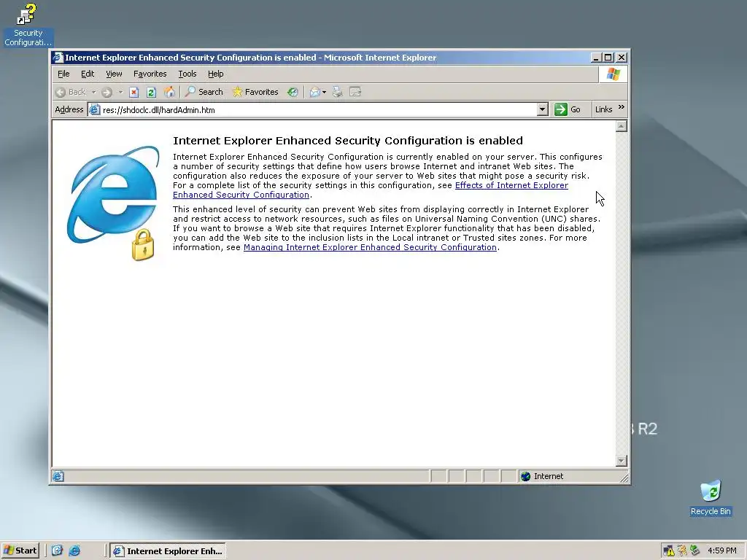The image size is (747, 560).
Task: Close the Internet Explorer window
Action: (x=622, y=58)
